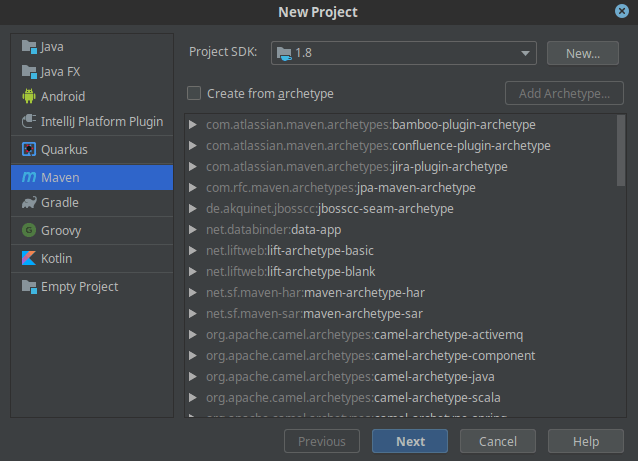The image size is (638, 461).
Task: Select net.databinder:data-app row text
Action: (273, 230)
